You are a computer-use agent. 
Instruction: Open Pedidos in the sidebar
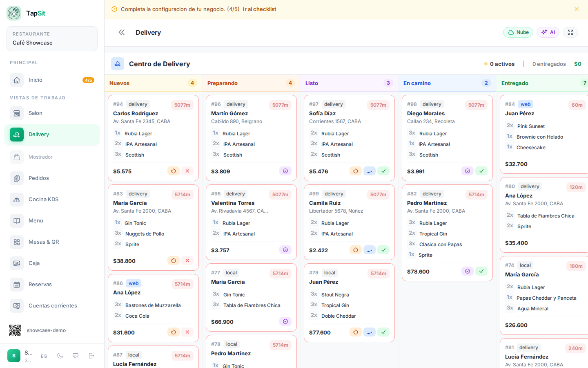52,178
